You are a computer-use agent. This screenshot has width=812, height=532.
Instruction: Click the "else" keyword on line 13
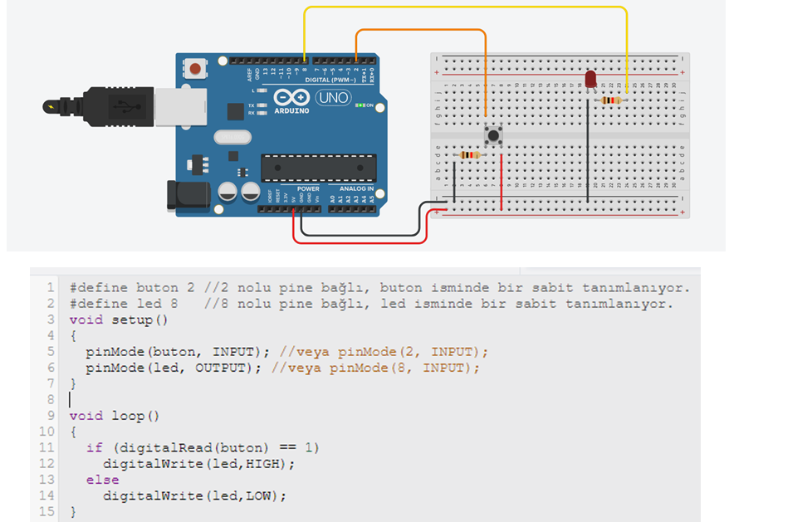[102, 480]
